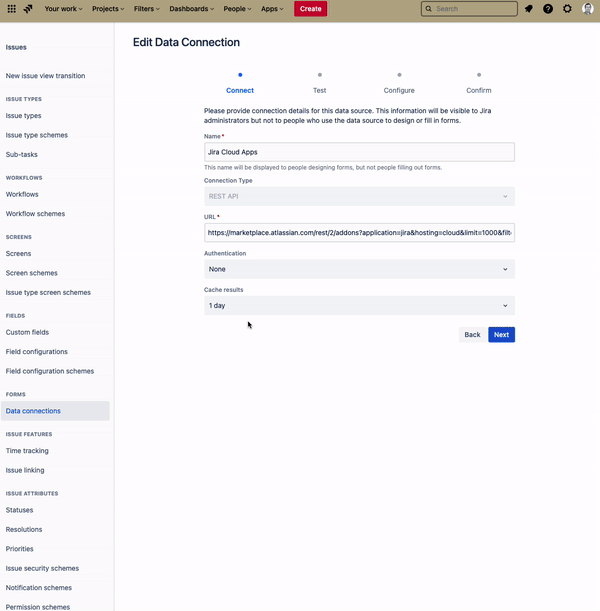Click the Next button

tap(501, 335)
